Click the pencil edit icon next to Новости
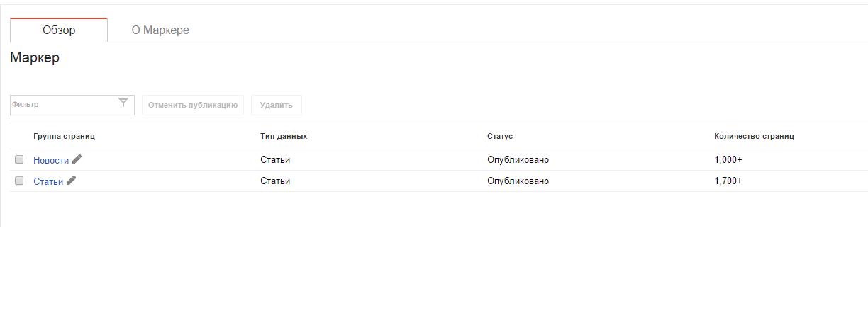Image resolution: width=868 pixels, height=313 pixels. click(x=77, y=159)
